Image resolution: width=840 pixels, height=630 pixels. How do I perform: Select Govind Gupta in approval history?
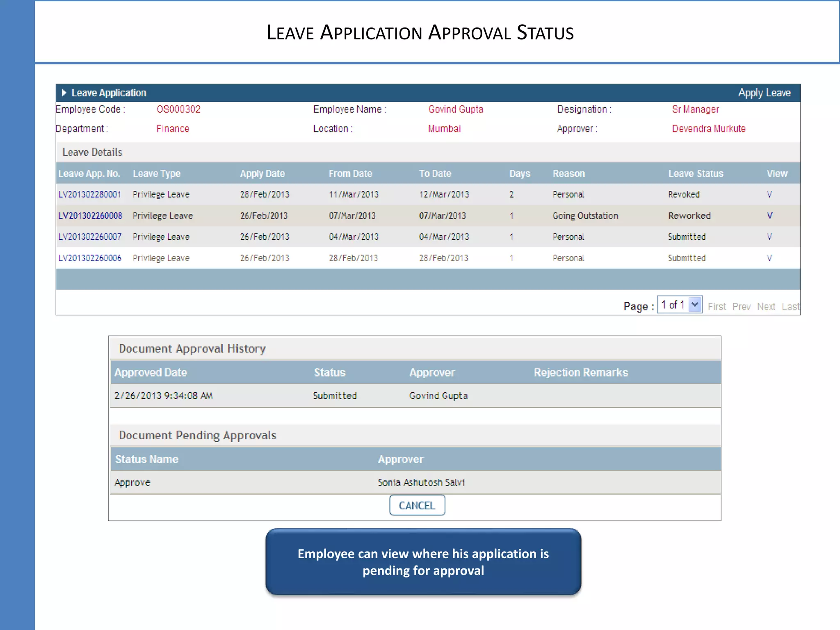438,396
